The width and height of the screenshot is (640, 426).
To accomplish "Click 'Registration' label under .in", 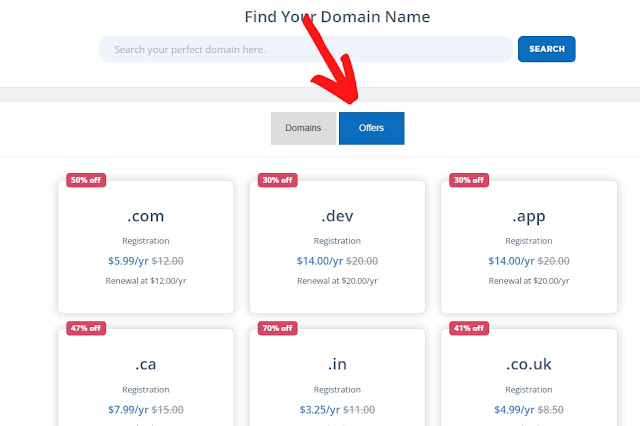I will click(337, 390).
